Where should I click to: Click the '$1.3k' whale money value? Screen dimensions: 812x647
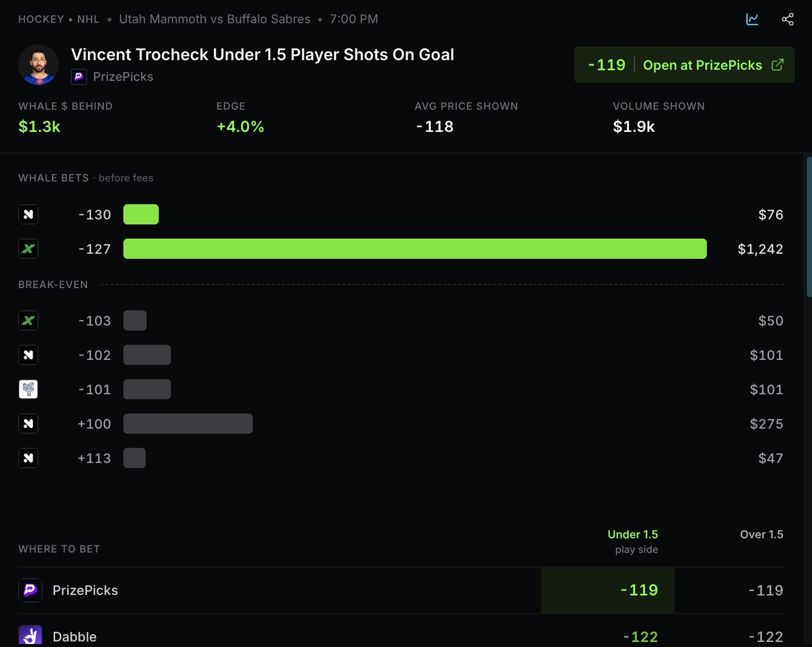click(x=39, y=126)
